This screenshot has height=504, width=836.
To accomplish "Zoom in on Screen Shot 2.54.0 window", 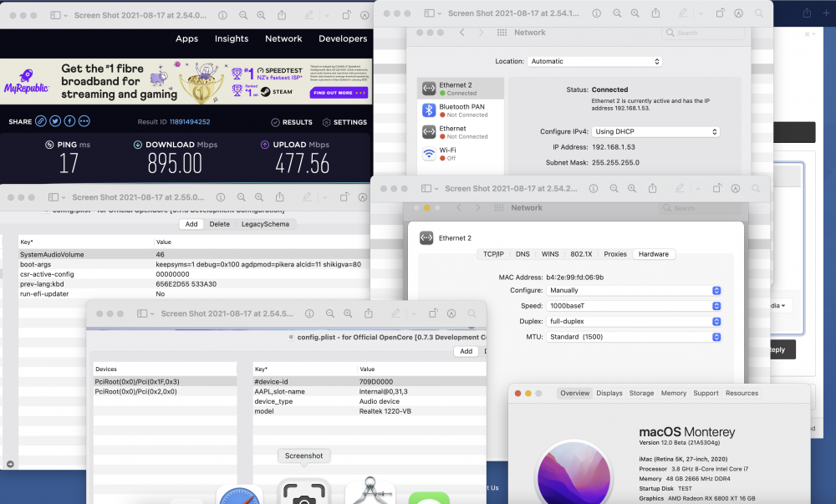I will pyautogui.click(x=261, y=15).
